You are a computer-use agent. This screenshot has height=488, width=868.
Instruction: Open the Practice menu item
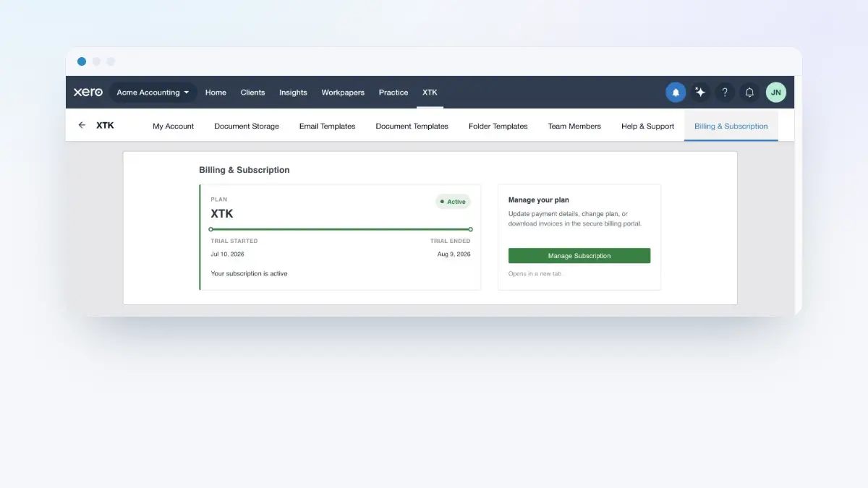click(x=393, y=93)
